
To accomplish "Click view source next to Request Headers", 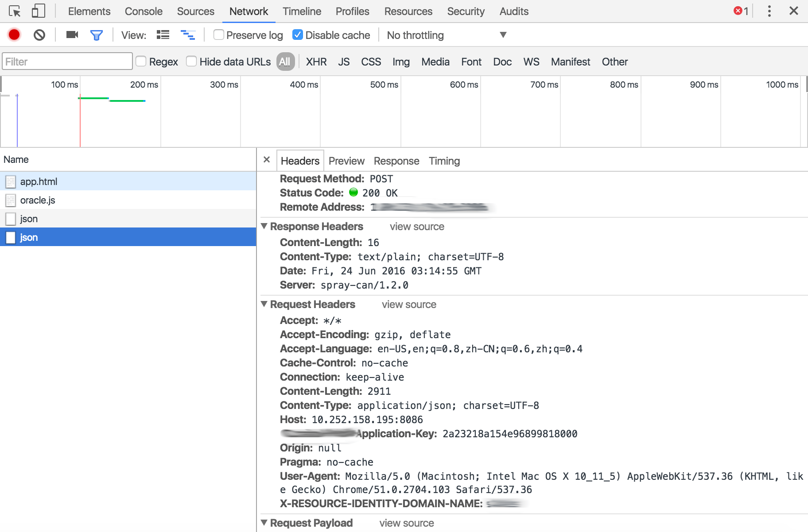I will (408, 305).
